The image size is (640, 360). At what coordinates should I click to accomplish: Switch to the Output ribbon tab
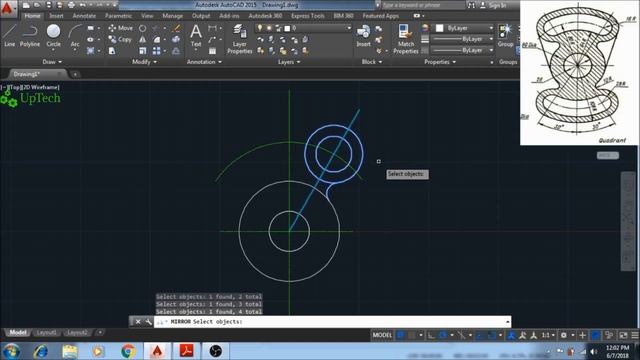click(x=201, y=16)
